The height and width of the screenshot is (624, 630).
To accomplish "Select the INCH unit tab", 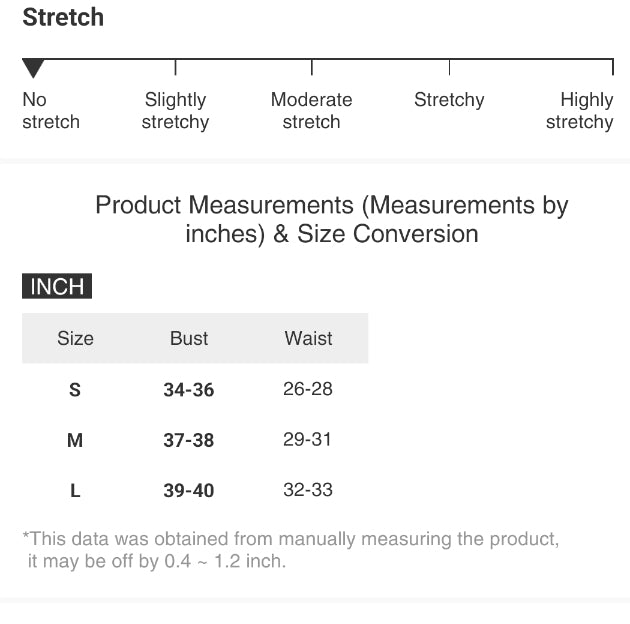I will [57, 287].
